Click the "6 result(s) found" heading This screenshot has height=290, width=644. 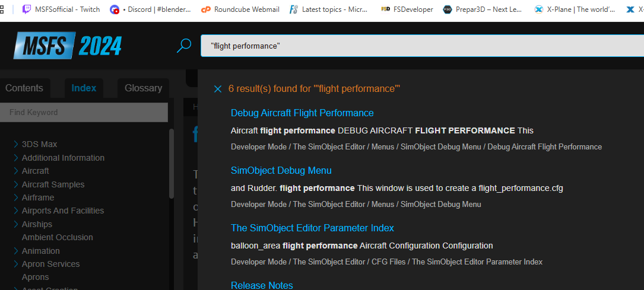[x=314, y=88]
